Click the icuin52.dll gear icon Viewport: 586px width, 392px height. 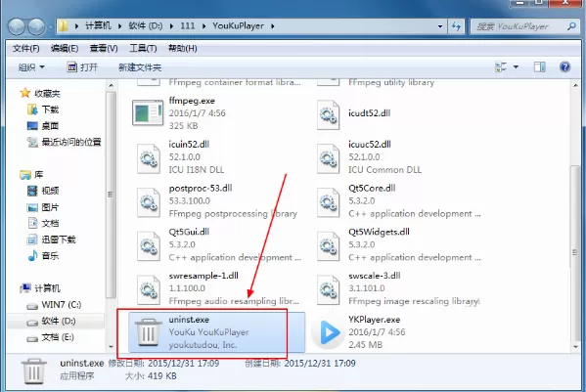(x=149, y=158)
